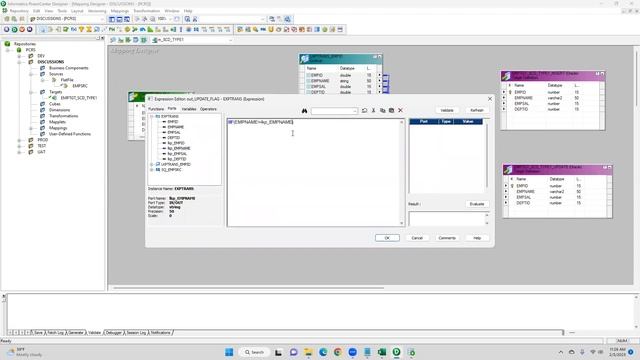
Task: Click the binoculars find icon in Expression Editor
Action: (x=304, y=111)
